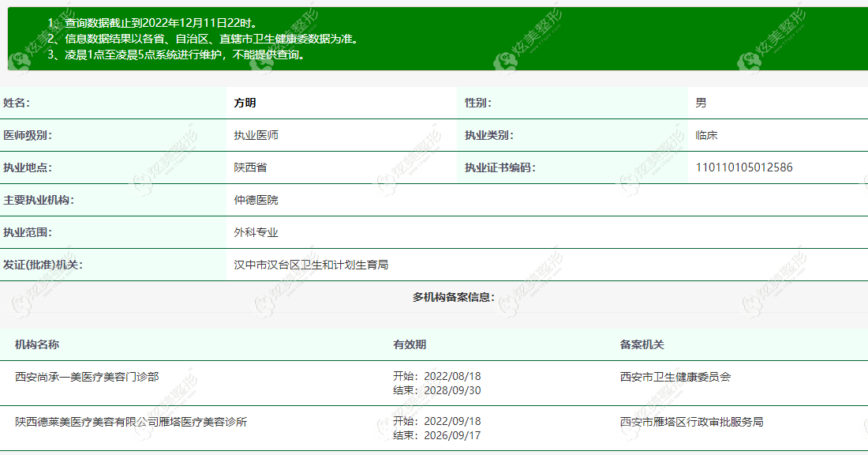Click the 临床 practice category value

[x=706, y=135]
